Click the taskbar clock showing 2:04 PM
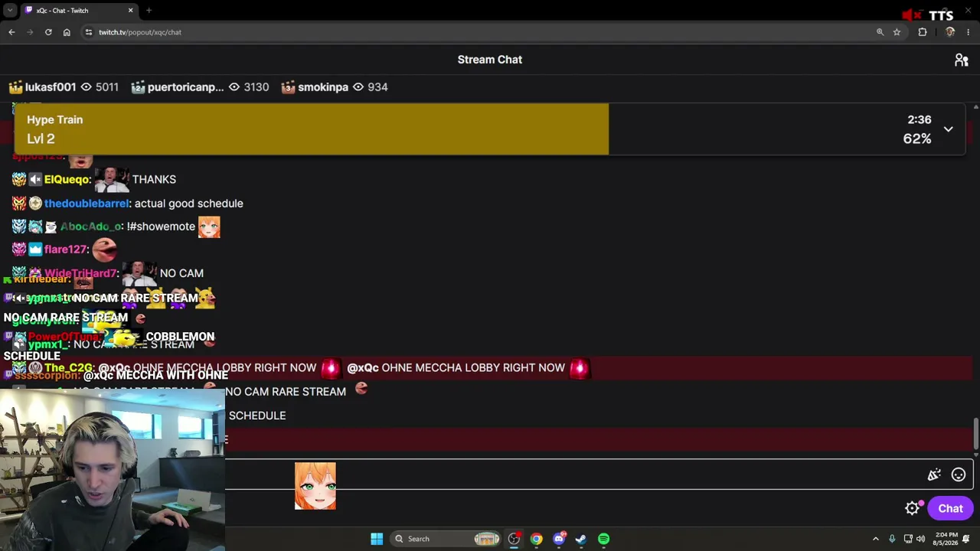This screenshot has width=980, height=551. tap(946, 539)
